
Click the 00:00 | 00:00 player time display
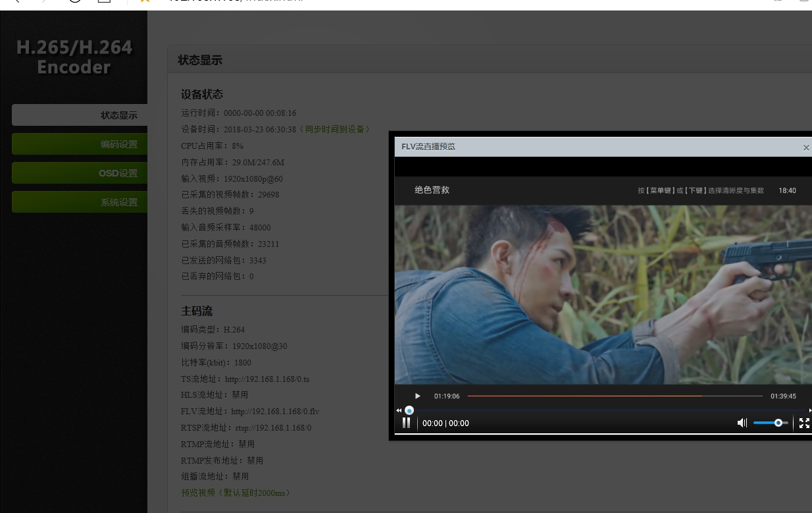[445, 423]
